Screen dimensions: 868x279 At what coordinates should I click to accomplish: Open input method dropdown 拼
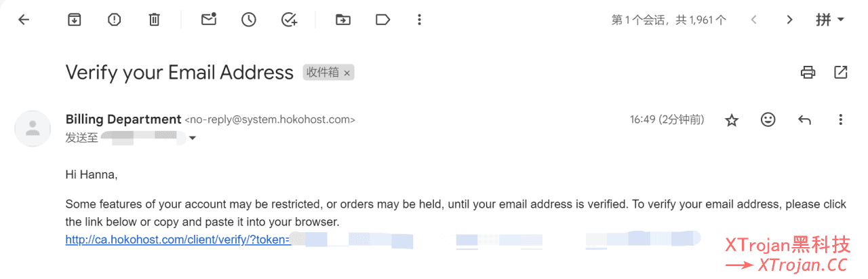[830, 20]
